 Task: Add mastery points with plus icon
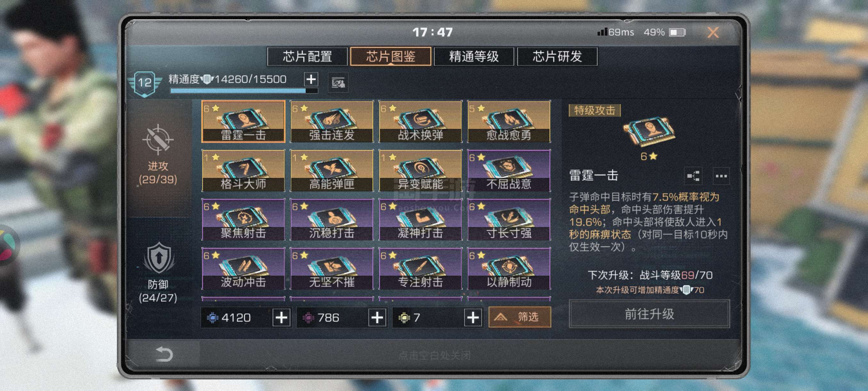(x=311, y=79)
